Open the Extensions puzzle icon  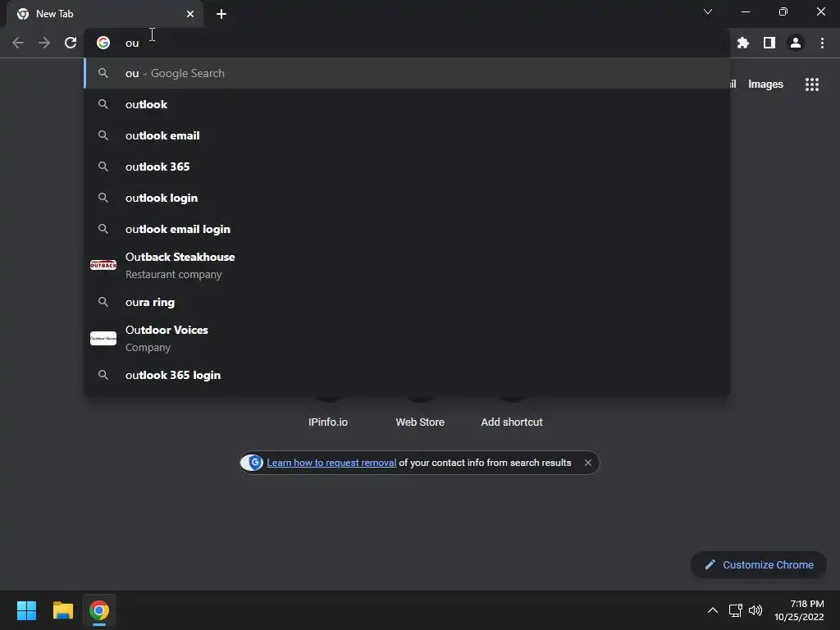742,43
